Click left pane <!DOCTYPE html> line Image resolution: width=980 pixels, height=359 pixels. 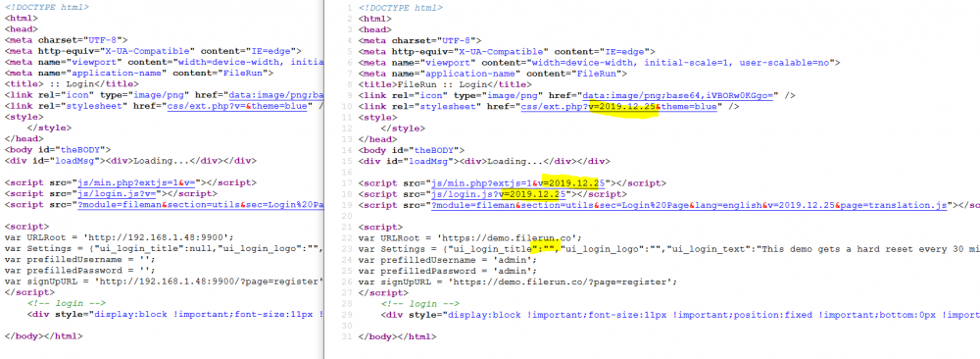click(x=46, y=8)
